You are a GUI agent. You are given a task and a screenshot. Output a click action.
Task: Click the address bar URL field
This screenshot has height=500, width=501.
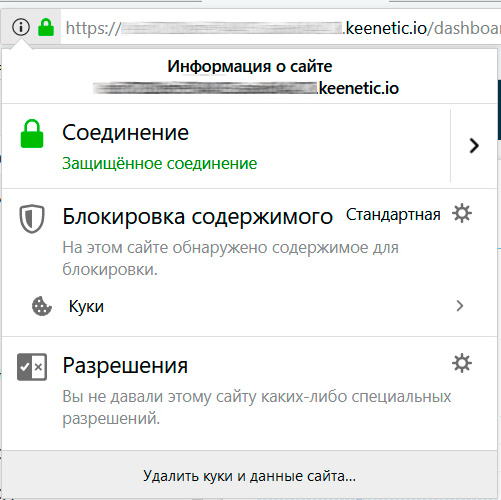click(x=281, y=28)
